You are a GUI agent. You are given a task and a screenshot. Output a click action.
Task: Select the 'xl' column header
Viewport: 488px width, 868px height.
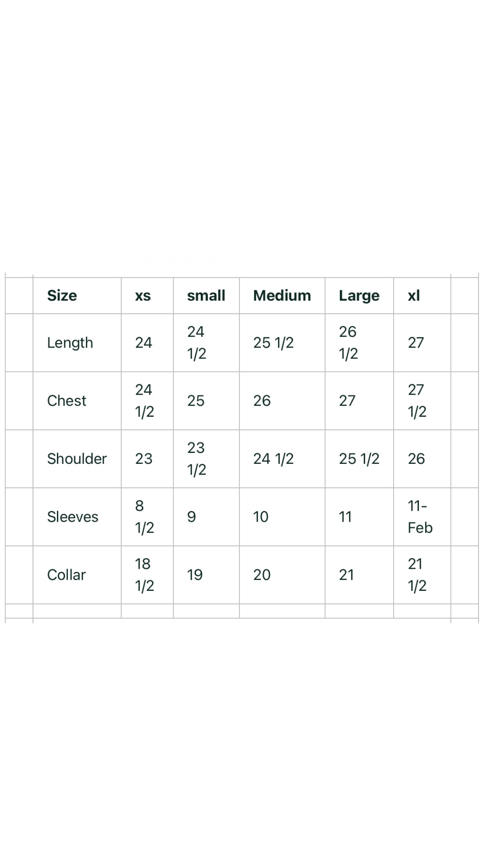tap(414, 296)
